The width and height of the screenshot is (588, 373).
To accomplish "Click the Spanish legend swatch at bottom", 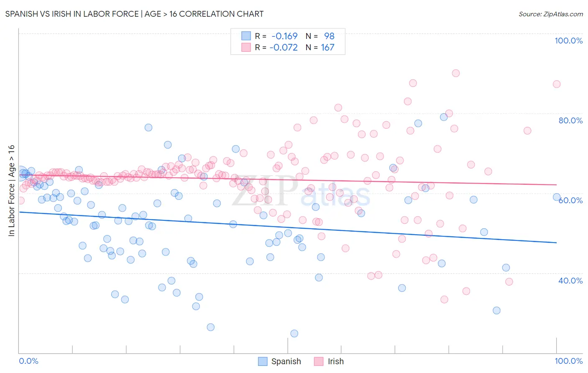I will click(x=263, y=361).
